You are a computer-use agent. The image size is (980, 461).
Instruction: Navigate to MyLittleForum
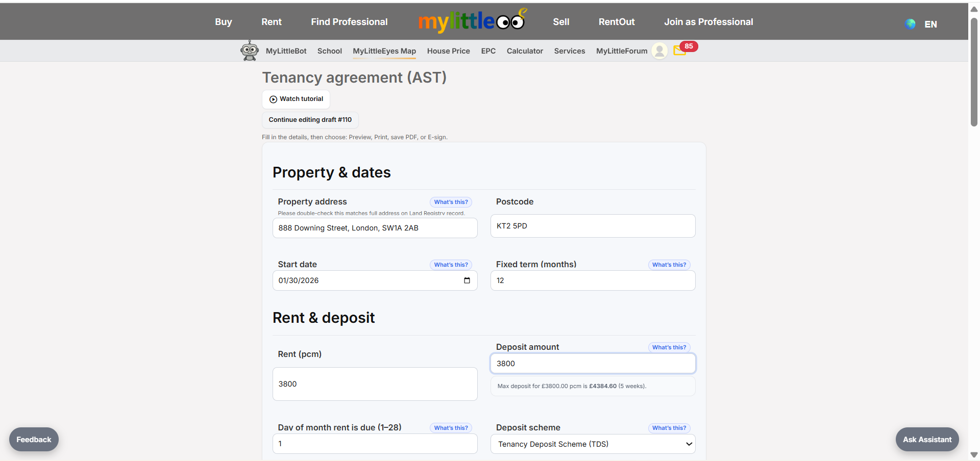click(621, 51)
